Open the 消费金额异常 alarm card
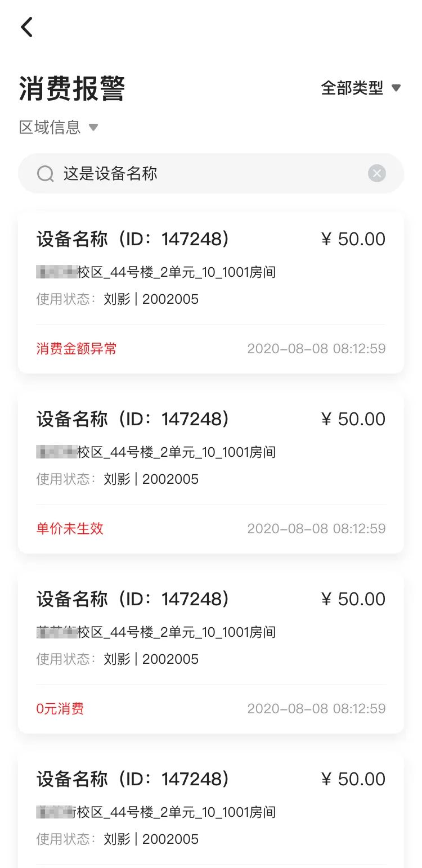The width and height of the screenshot is (422, 868). 211,293
